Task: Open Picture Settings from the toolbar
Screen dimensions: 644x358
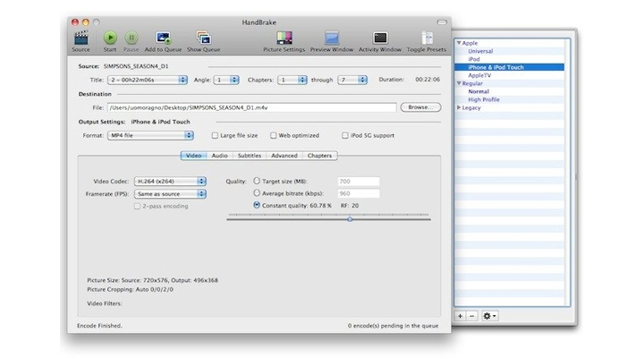Action: click(x=284, y=38)
